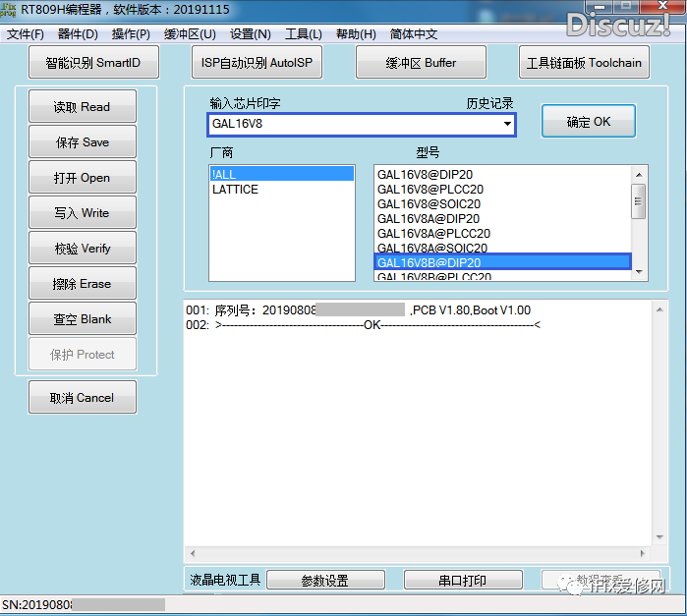Select model GAL16V8@SOIC20
This screenshot has height=616, width=687.
tap(502, 203)
